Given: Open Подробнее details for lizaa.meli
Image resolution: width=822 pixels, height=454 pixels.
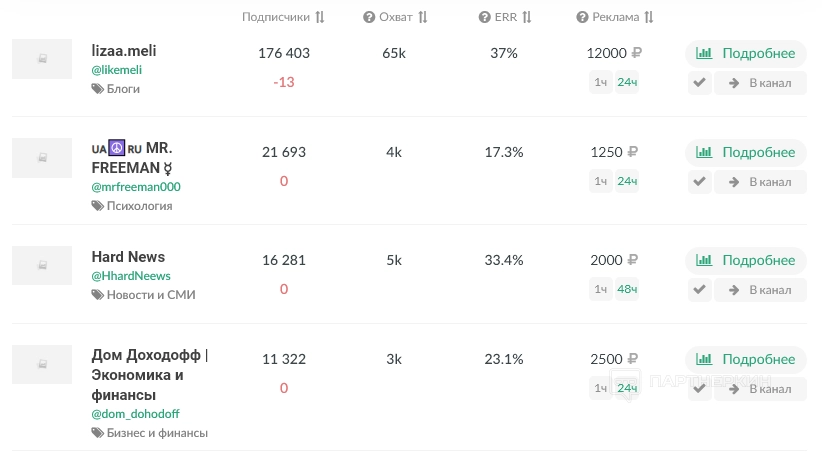Looking at the screenshot, I should (x=746, y=54).
